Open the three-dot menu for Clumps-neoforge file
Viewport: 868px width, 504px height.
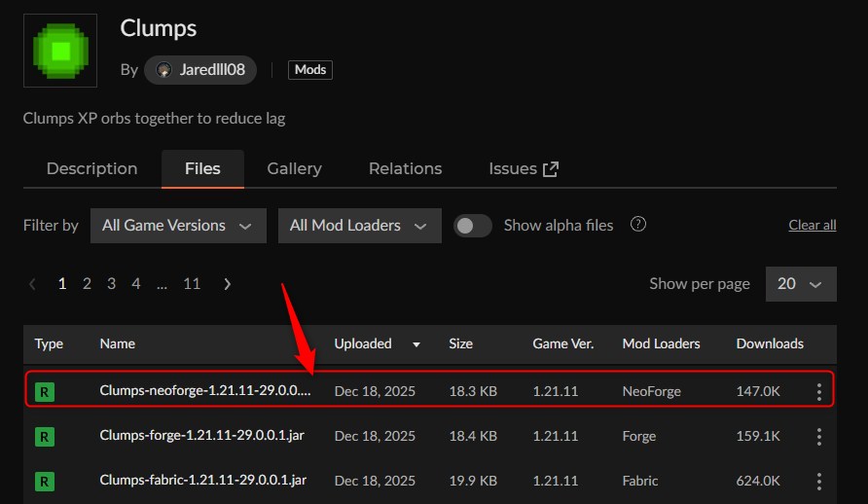[x=818, y=391]
